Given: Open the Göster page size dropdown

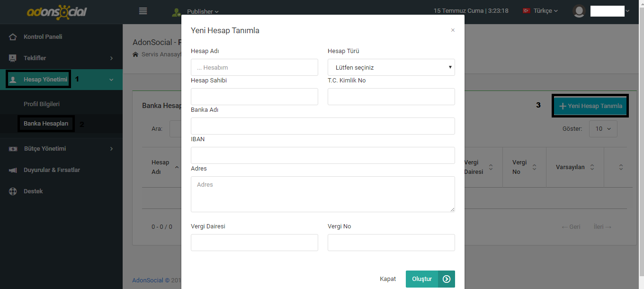Looking at the screenshot, I should (x=603, y=128).
